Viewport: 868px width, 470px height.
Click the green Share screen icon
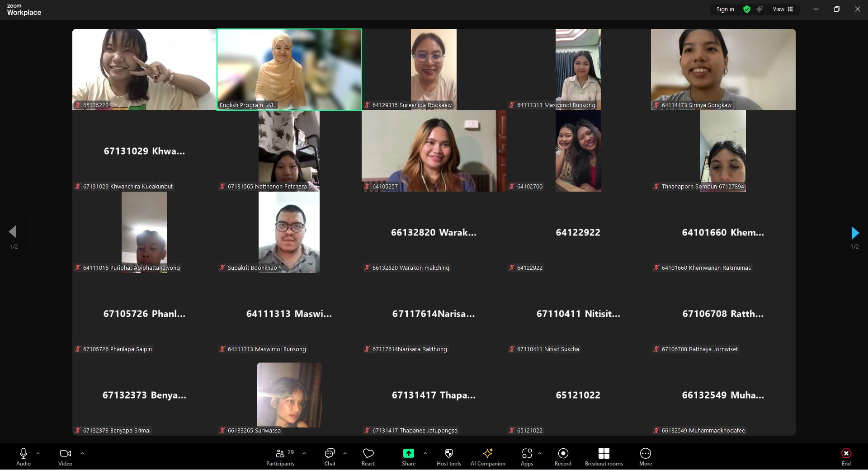tap(408, 453)
